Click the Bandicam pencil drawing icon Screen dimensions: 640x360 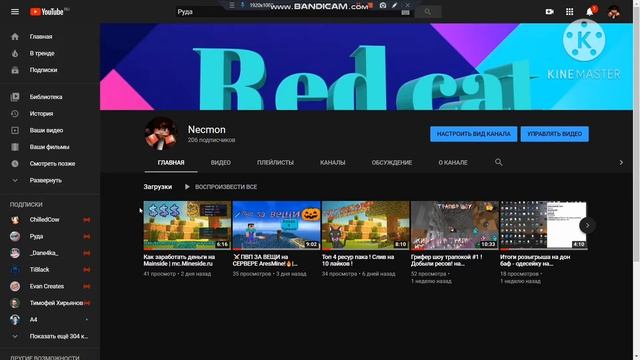tap(395, 5)
